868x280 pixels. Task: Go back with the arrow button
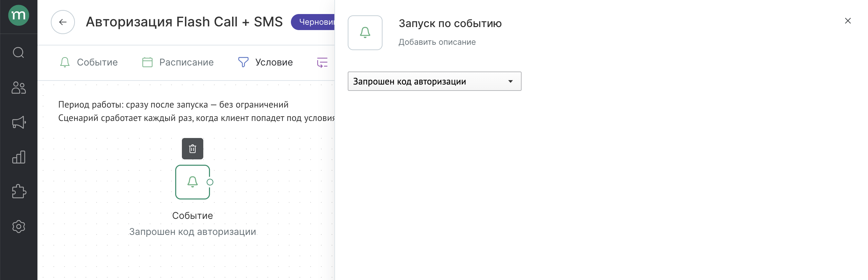[x=63, y=22]
